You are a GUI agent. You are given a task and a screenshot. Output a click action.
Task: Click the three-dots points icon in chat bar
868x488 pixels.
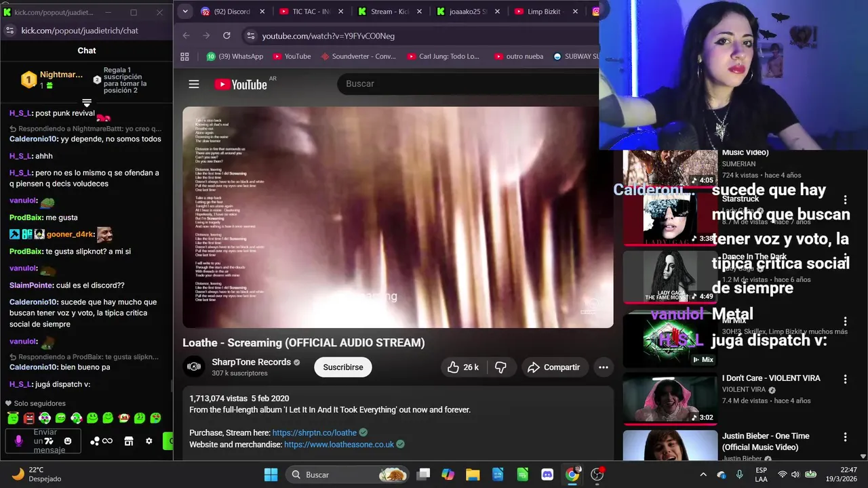[95, 441]
